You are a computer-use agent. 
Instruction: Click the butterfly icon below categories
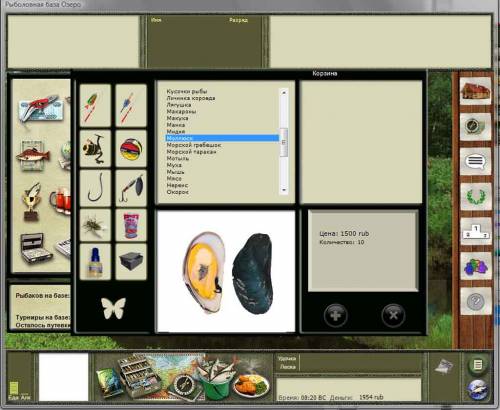(x=113, y=308)
